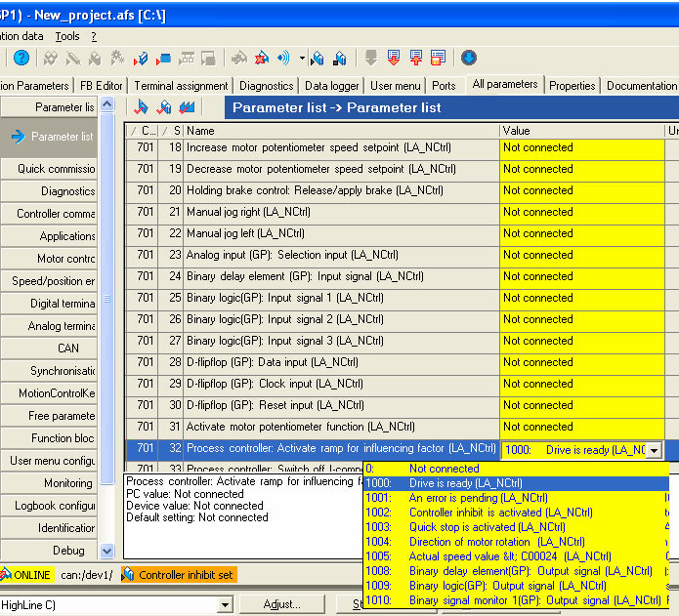
Task: Expand the HighLine C device dropdown
Action: [x=225, y=605]
